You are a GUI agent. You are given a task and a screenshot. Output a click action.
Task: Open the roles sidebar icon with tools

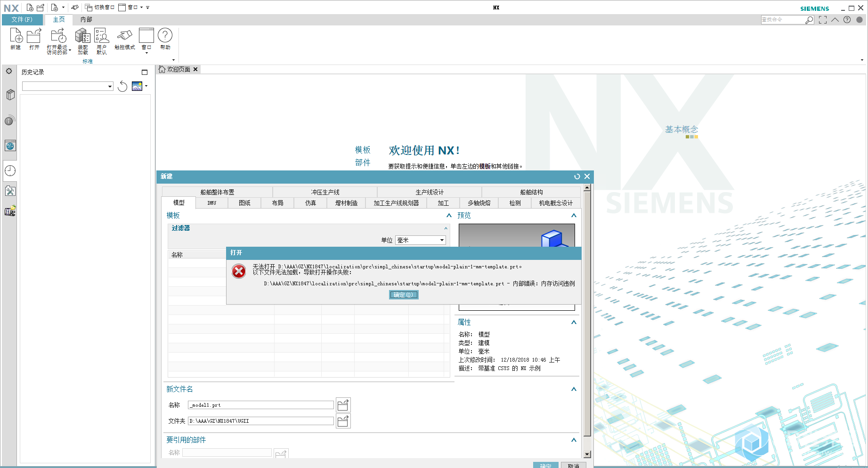(10, 191)
